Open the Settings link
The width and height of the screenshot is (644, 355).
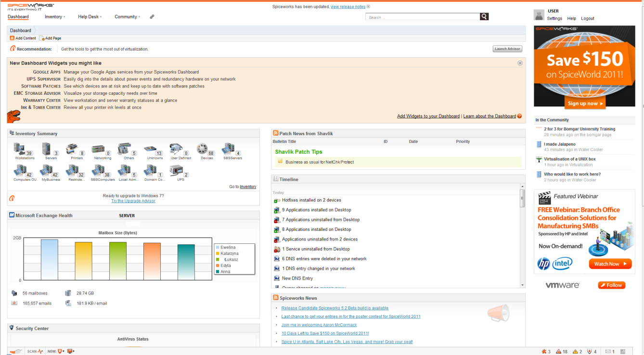554,18
